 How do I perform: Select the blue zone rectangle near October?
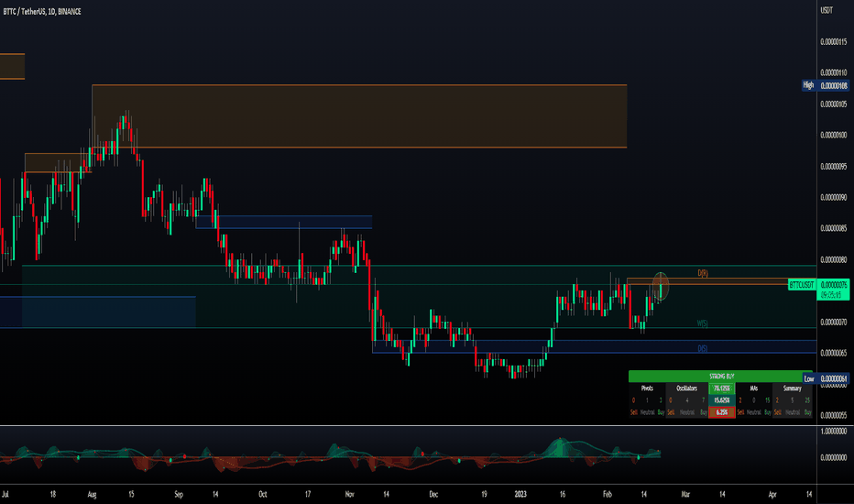[284, 222]
